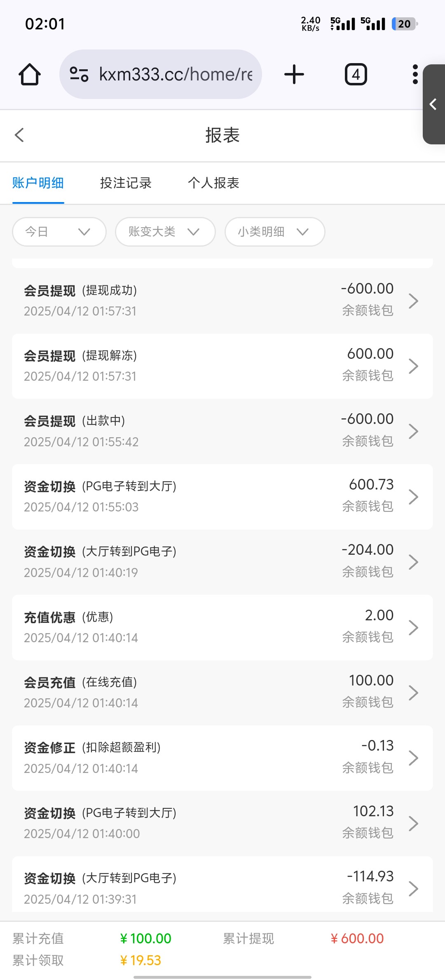The height and width of the screenshot is (980, 445).
Task: Select the 账户明细 tab
Action: [38, 183]
